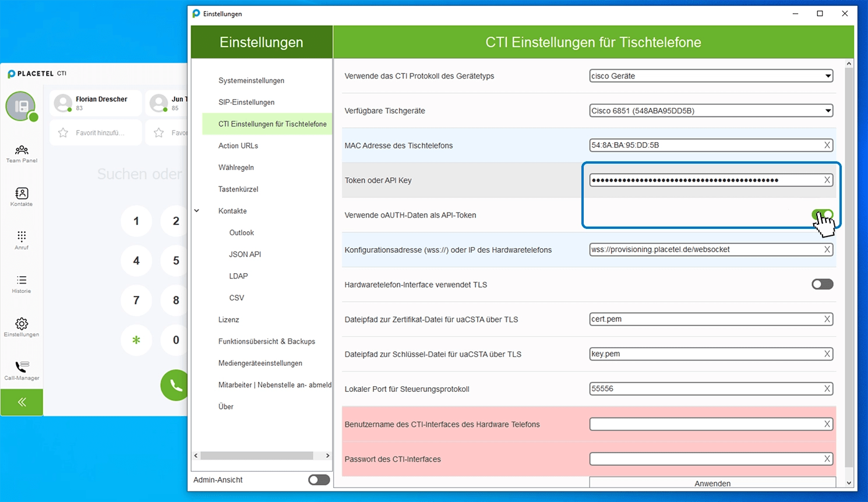
Task: Select Lizenz in settings menu
Action: click(x=228, y=320)
